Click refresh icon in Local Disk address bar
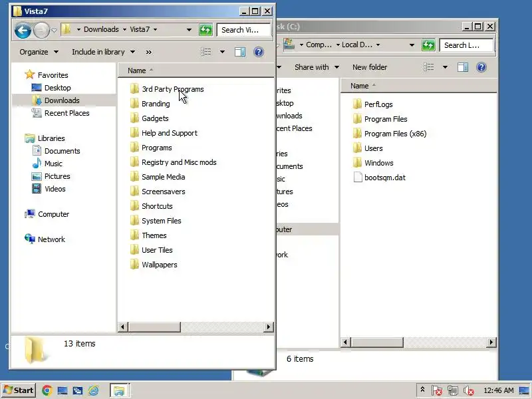 coord(428,45)
